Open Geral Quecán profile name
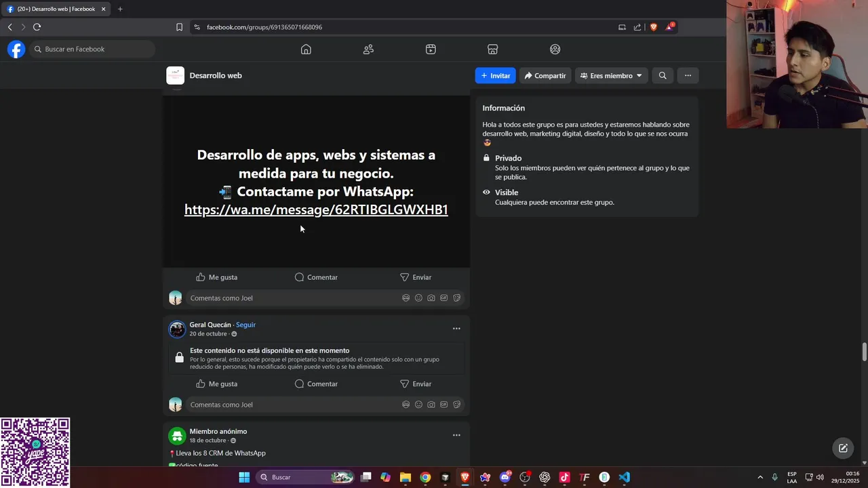 (210, 325)
